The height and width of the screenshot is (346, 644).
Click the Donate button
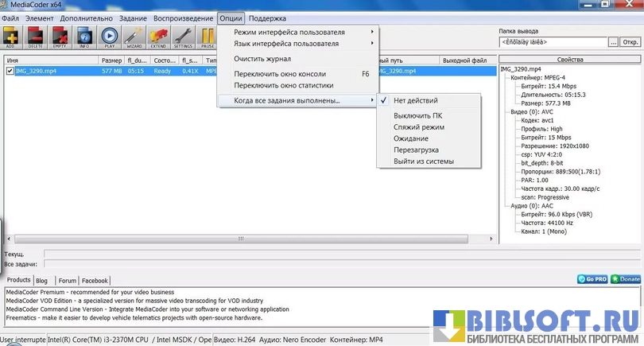pyautogui.click(x=627, y=279)
